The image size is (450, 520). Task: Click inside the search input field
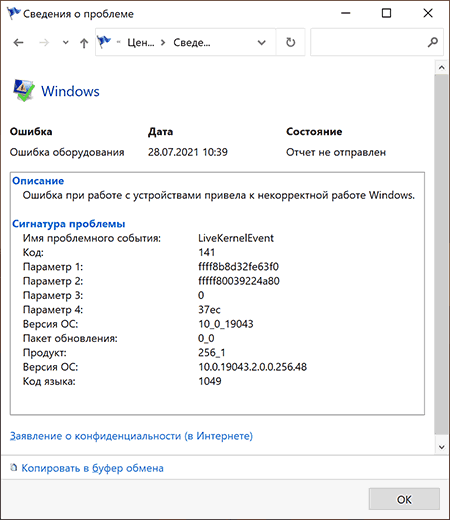(x=369, y=42)
